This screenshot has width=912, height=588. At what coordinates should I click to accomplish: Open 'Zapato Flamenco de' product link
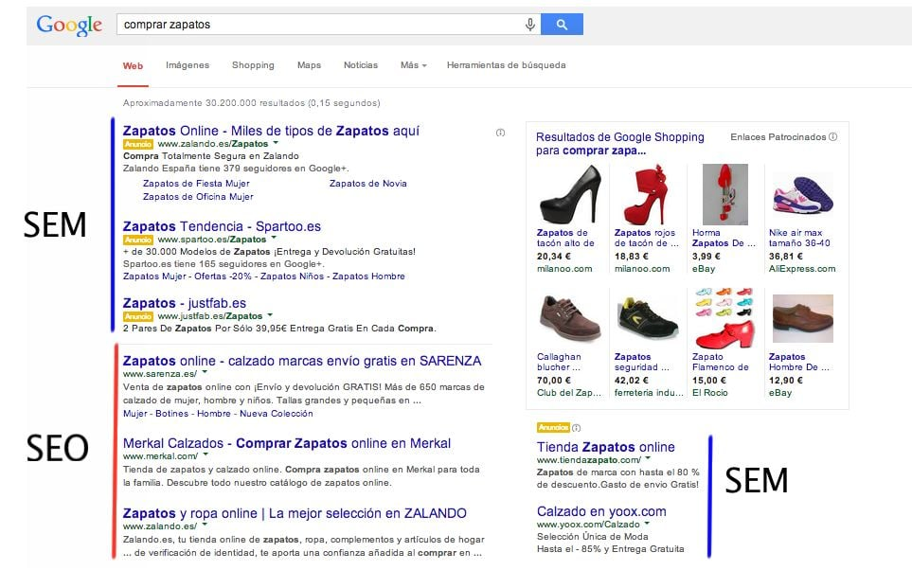click(x=720, y=362)
